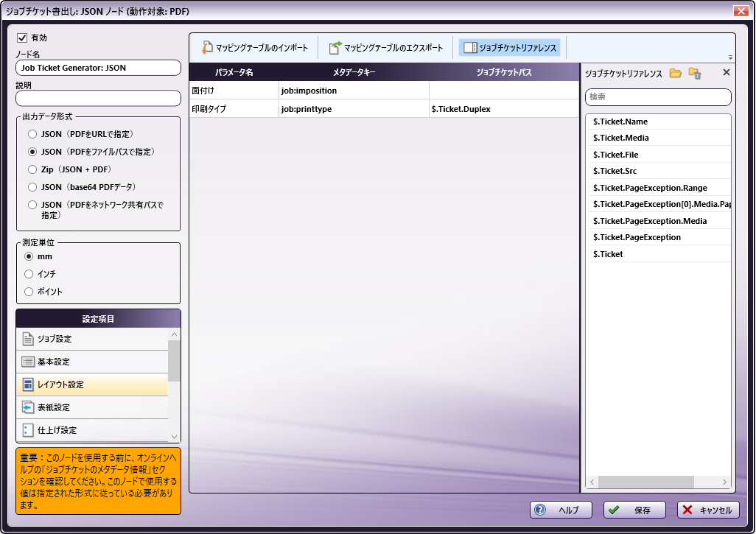This screenshot has height=534, width=756.
Task: Open job ticket reference file folder icon
Action: coord(675,73)
